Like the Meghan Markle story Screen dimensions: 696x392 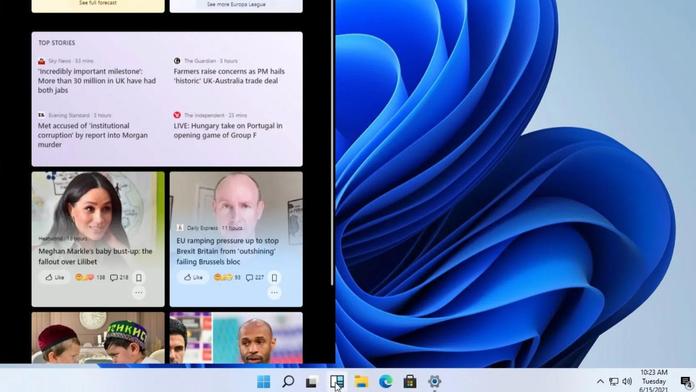55,277
